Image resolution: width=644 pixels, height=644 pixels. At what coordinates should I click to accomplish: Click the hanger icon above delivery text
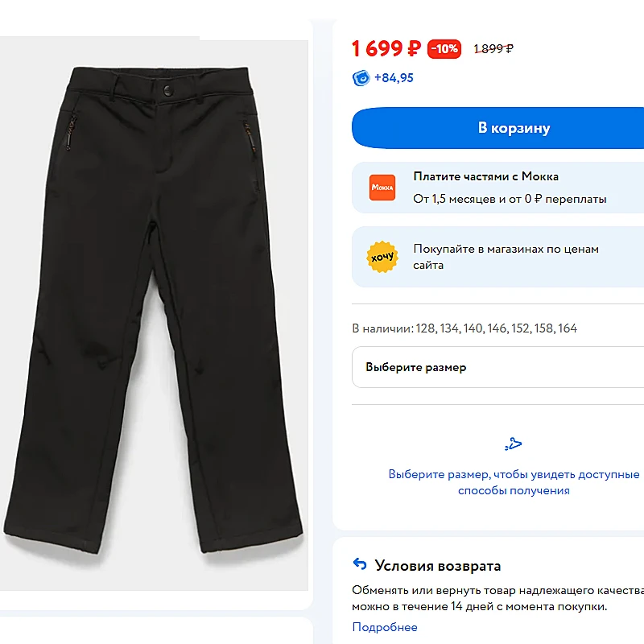(x=514, y=444)
